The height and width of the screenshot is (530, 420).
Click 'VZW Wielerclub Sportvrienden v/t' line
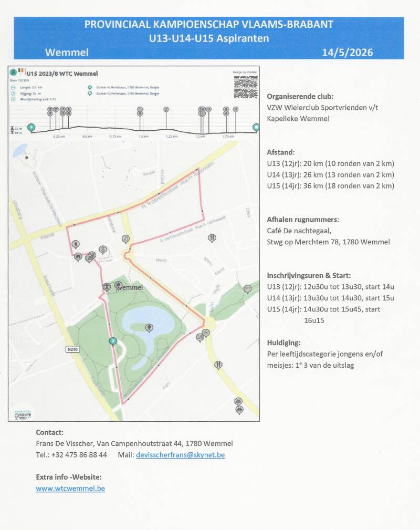322,108
